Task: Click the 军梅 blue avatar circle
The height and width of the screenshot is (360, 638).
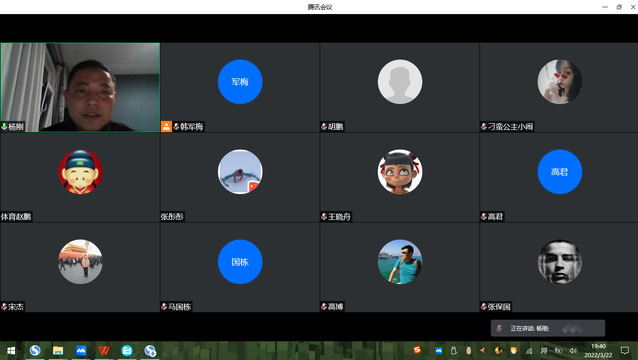Action: (x=240, y=82)
